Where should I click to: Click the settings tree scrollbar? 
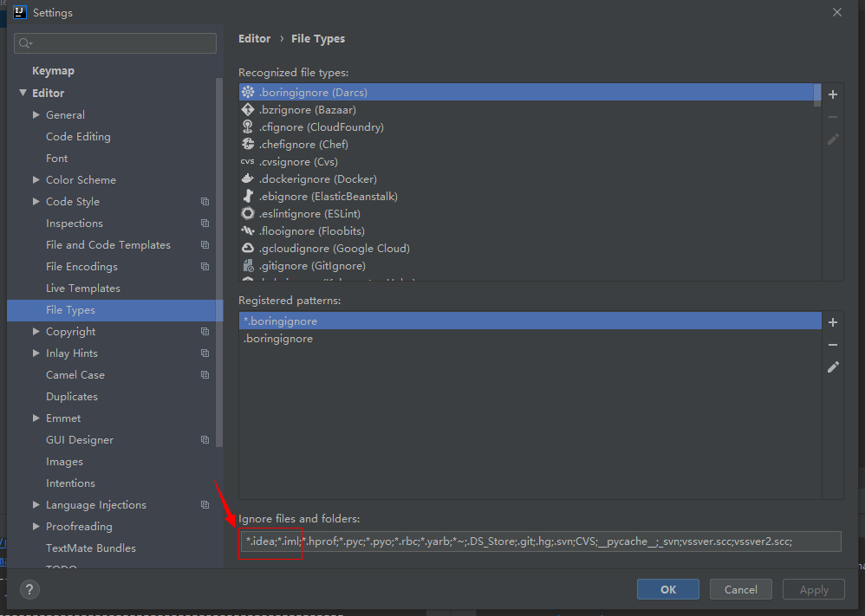tap(219, 262)
